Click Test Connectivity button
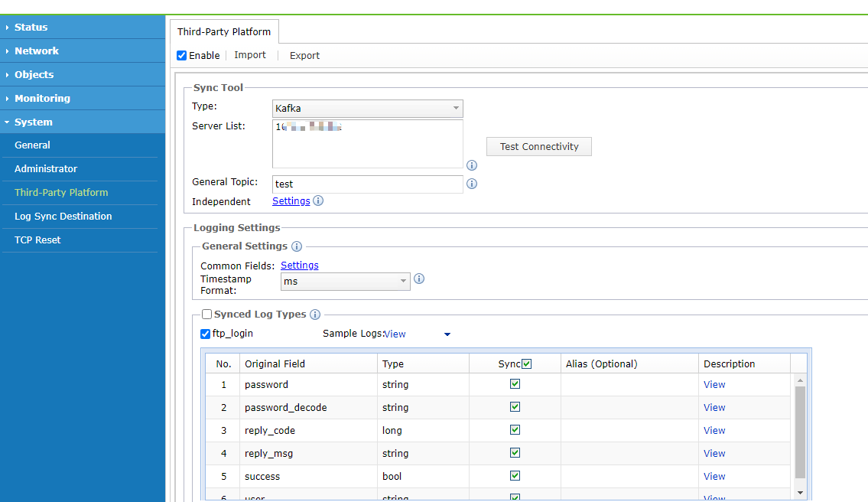The width and height of the screenshot is (868, 502). [x=539, y=146]
